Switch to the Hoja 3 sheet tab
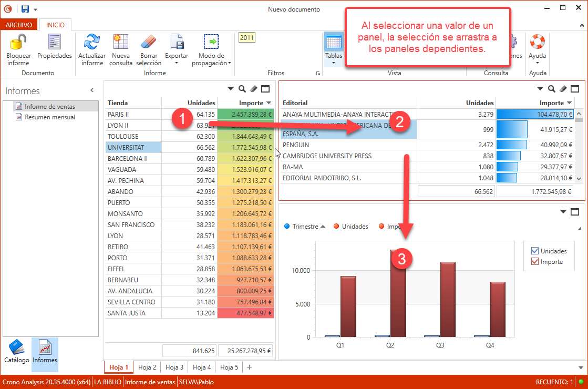Screen dimensions: 588x389 (174, 367)
